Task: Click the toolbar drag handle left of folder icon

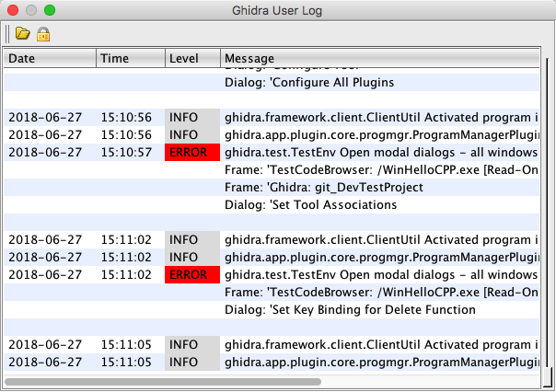Action: pos(7,34)
